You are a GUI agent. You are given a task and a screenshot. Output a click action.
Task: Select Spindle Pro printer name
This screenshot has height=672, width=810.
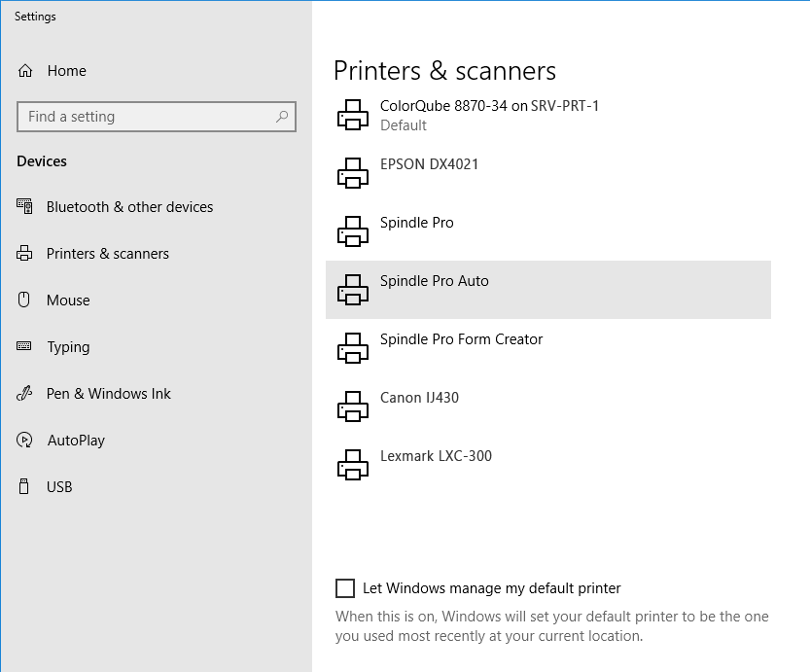pos(417,223)
